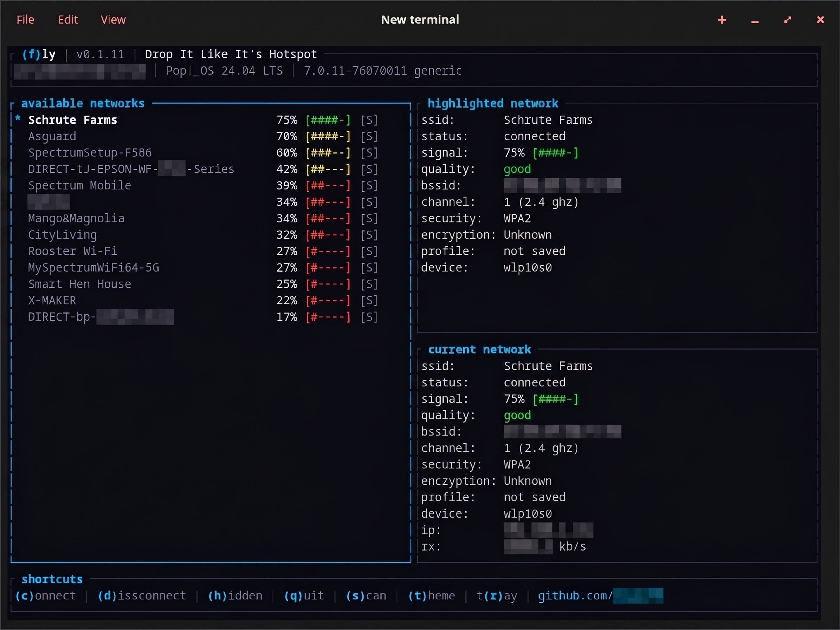Image resolution: width=840 pixels, height=630 pixels.
Task: Click the ip: label in current network
Action: [431, 530]
